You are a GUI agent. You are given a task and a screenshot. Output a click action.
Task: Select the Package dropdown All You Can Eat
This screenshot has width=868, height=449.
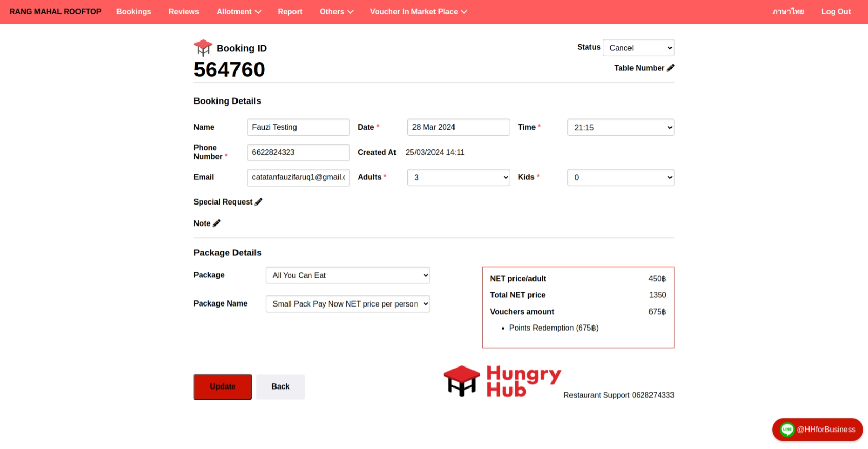[x=347, y=275]
